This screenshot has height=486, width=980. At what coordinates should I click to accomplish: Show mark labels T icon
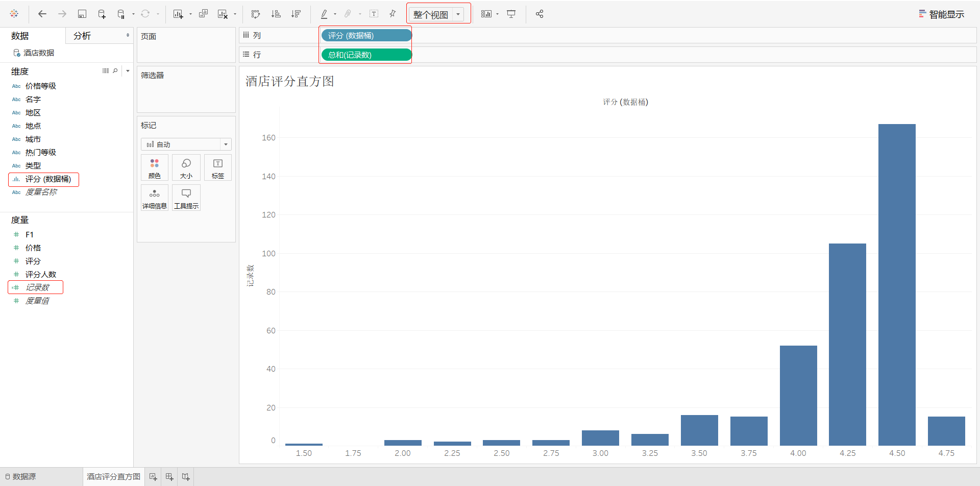(374, 14)
